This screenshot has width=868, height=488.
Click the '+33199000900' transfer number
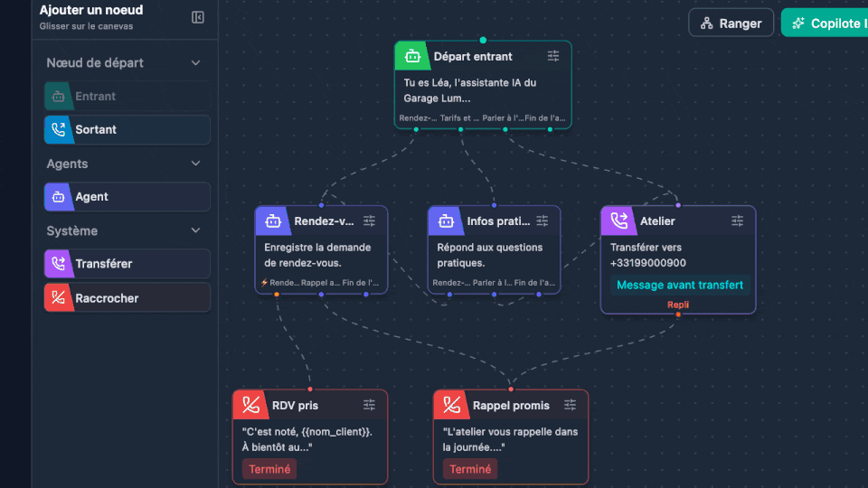click(647, 263)
